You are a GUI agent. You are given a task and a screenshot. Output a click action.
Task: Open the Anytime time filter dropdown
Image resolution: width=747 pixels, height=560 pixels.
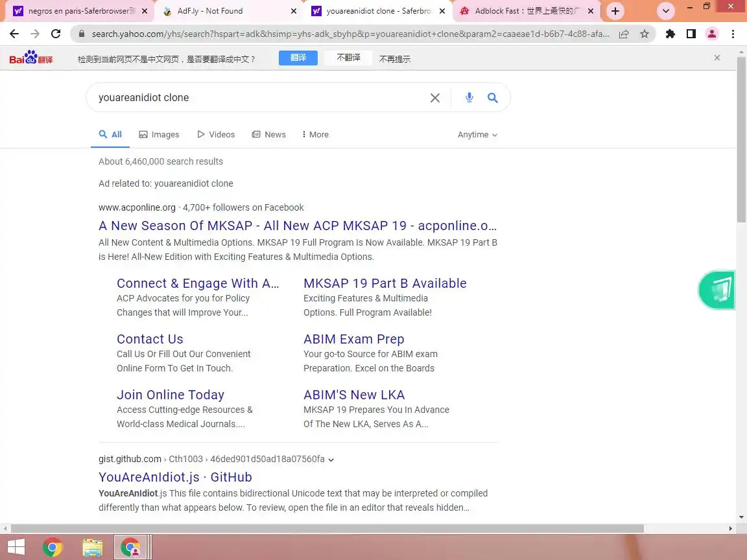(477, 135)
